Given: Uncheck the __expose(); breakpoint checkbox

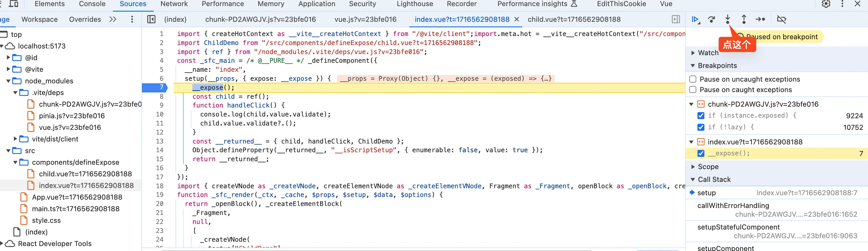Looking at the screenshot, I should click(701, 153).
